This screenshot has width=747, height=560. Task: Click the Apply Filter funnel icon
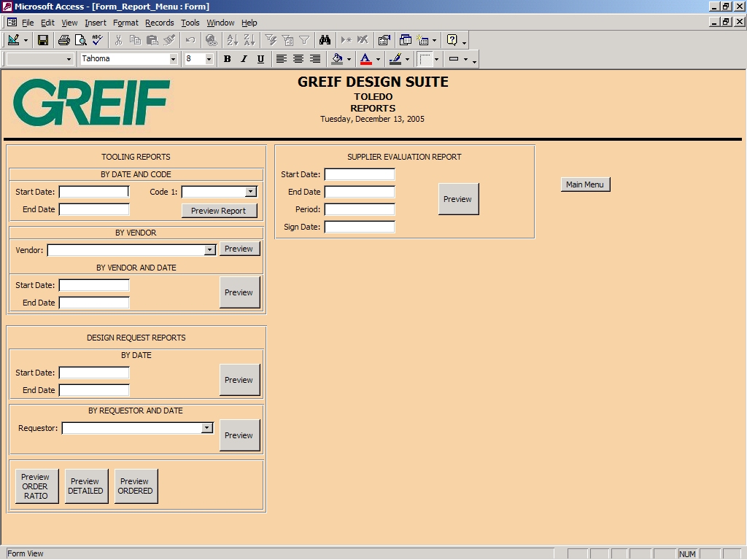[x=304, y=41]
